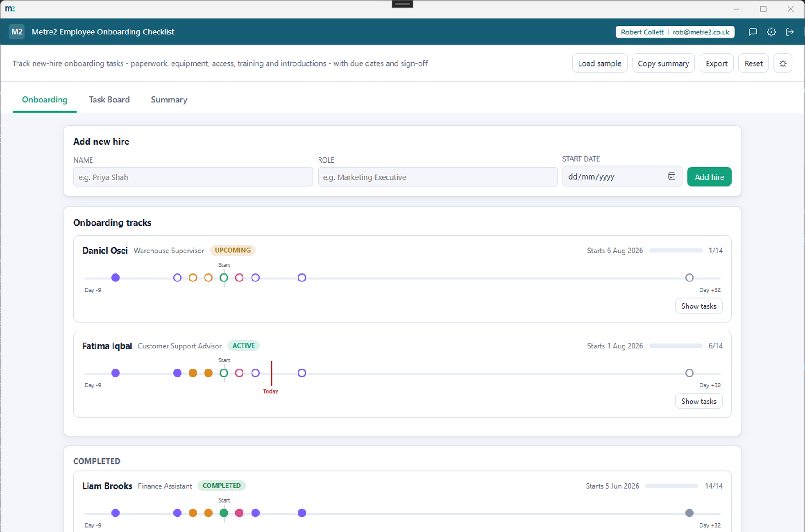Click the Customer Support Advisor role text
Image resolution: width=805 pixels, height=532 pixels.
click(180, 346)
